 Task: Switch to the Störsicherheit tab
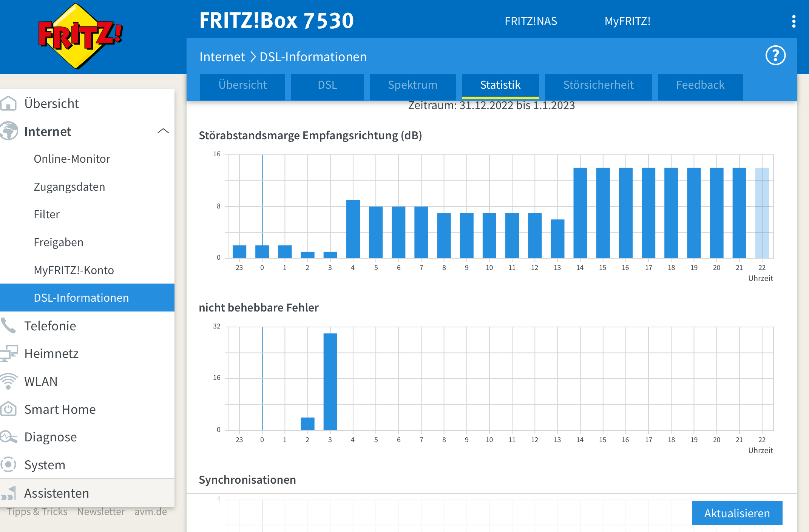[x=598, y=85]
